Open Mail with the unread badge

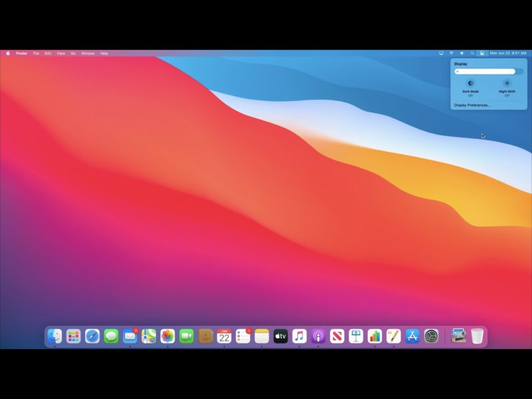tap(130, 336)
